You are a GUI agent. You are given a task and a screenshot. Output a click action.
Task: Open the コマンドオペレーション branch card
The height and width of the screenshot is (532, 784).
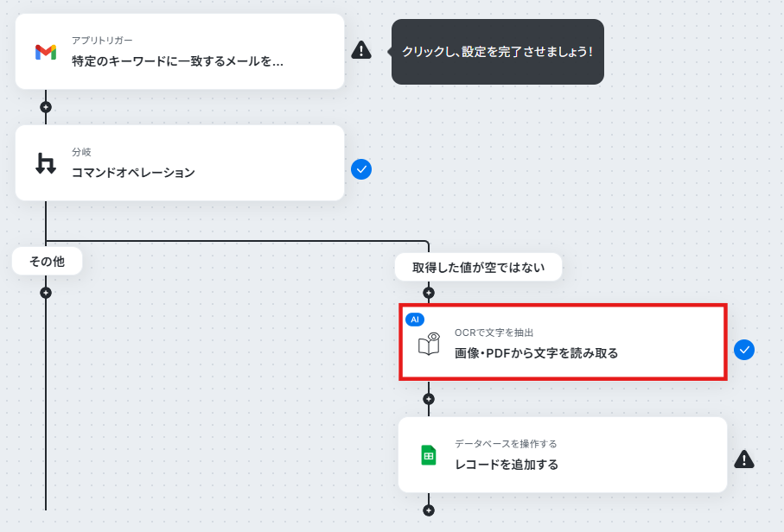point(180,163)
